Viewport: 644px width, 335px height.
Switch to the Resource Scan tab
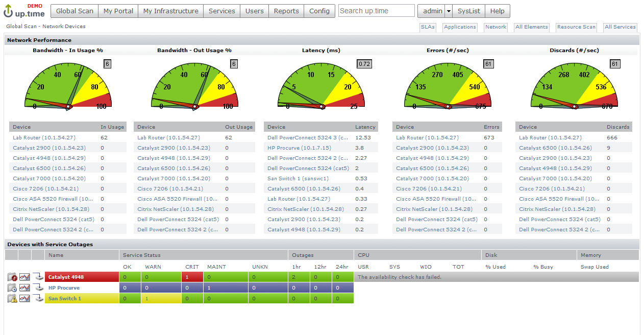tap(576, 27)
